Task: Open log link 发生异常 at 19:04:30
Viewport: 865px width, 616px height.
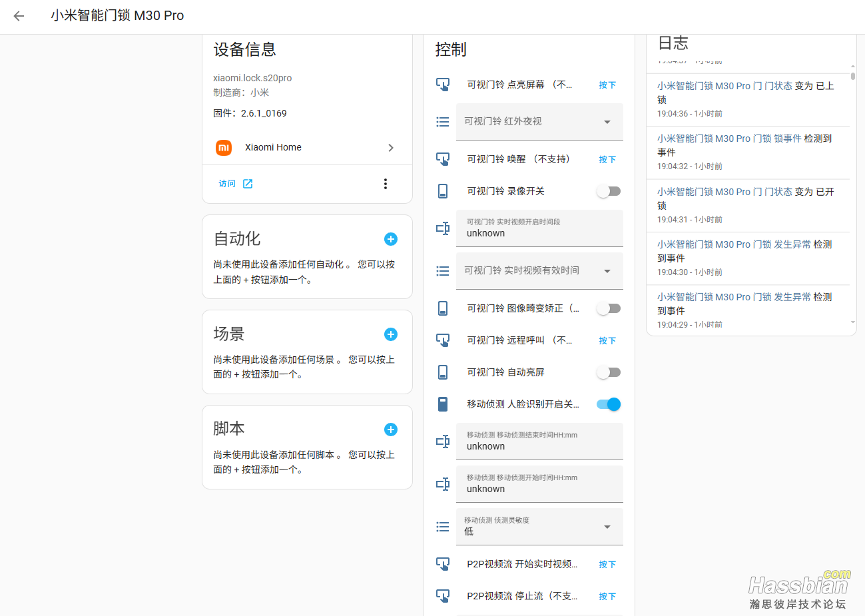Action: [x=734, y=244]
